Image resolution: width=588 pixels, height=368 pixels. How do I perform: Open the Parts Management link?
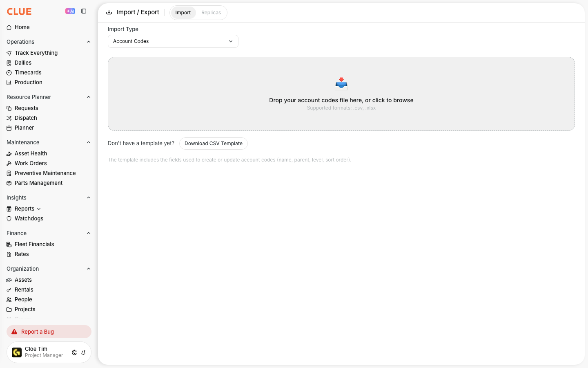[38, 183]
